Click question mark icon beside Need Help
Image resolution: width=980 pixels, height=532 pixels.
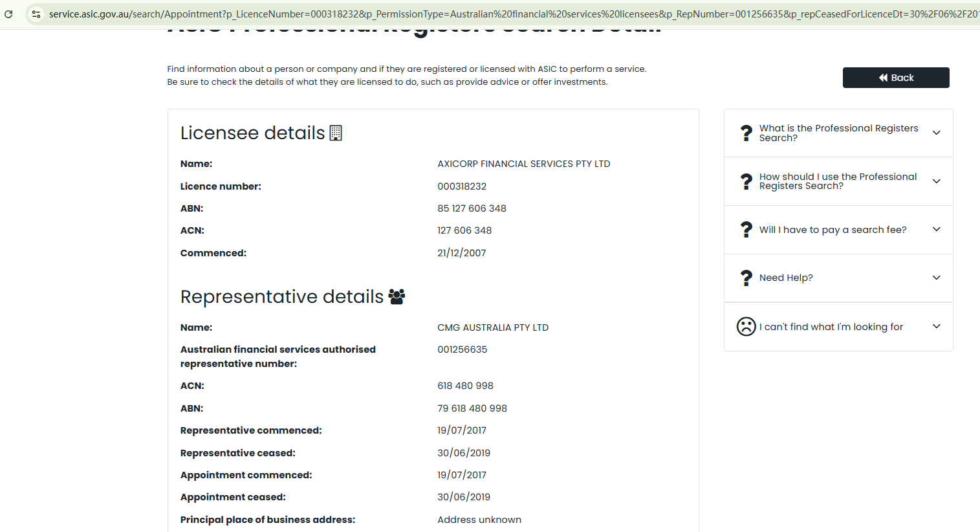pyautogui.click(x=746, y=278)
